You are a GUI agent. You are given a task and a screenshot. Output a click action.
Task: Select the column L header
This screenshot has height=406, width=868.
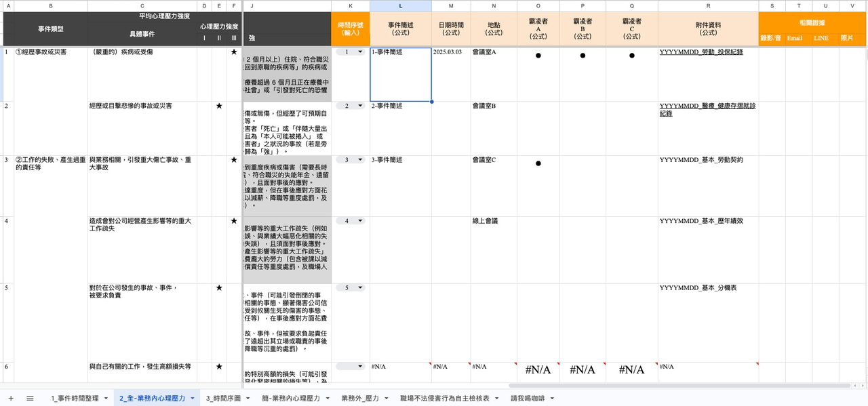pos(401,5)
